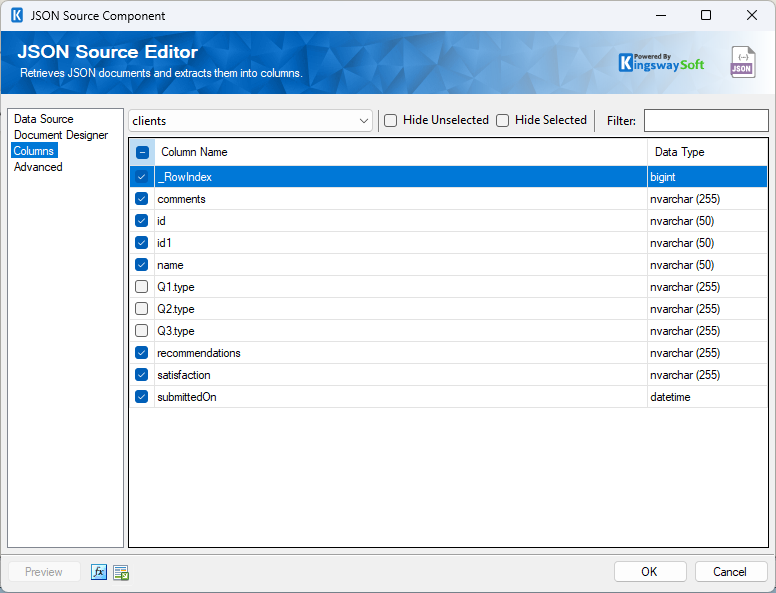The image size is (776, 593).
Task: Uncheck the submittedOn column checkbox
Action: 142,396
